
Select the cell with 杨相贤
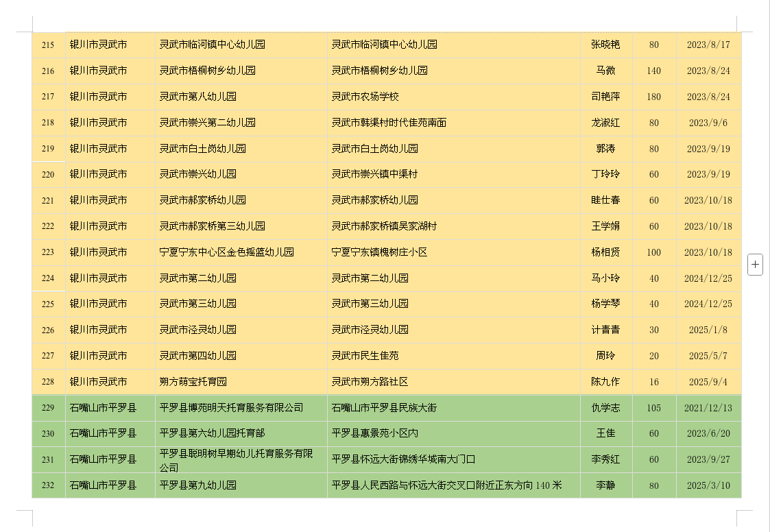tap(605, 252)
